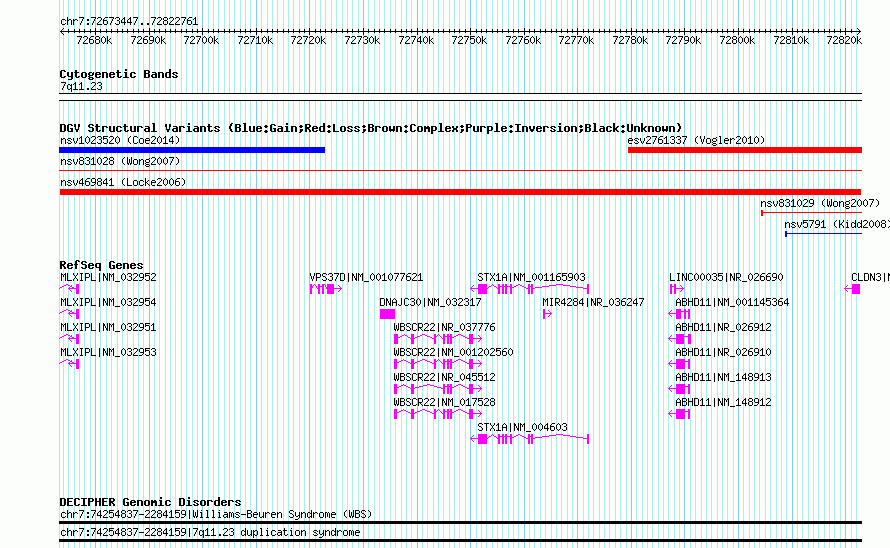This screenshot has height=548, width=890.
Task: Select the nsv5791 (Kidd2008) variant label
Action: 837,224
